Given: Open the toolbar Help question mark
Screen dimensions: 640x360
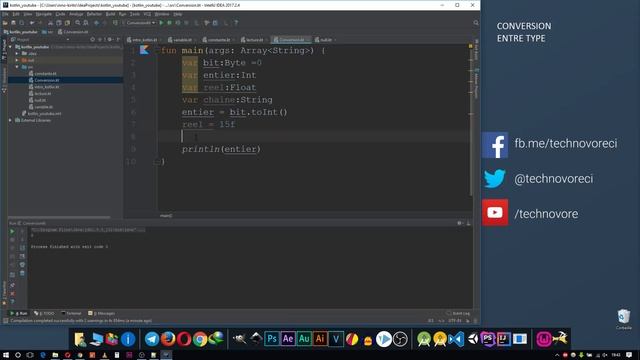Looking at the screenshot, I should [236, 23].
